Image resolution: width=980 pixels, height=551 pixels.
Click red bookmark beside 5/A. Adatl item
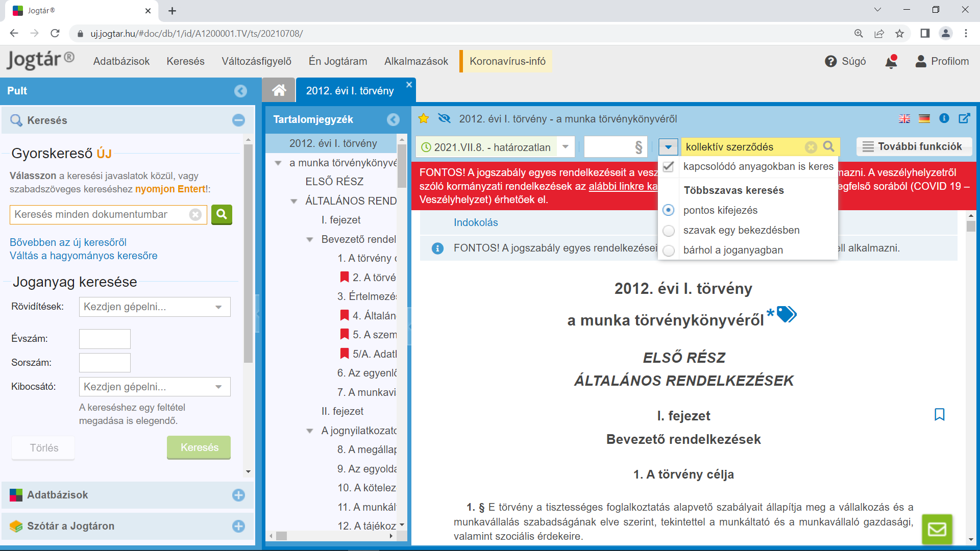pos(345,354)
